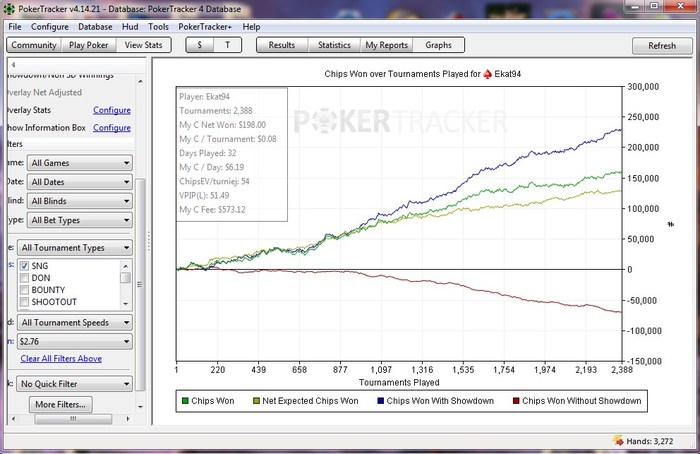
Task: Click blue Chips Won With Showdown swatch
Action: pos(380,401)
